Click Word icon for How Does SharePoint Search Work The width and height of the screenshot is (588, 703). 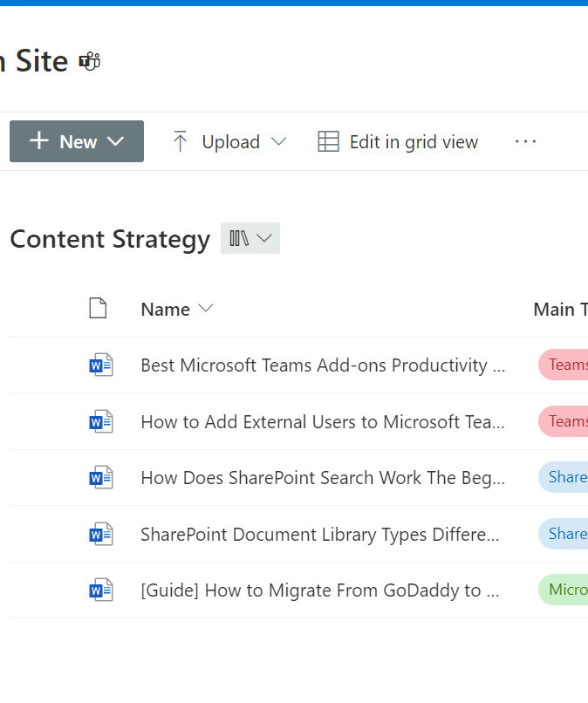(101, 477)
